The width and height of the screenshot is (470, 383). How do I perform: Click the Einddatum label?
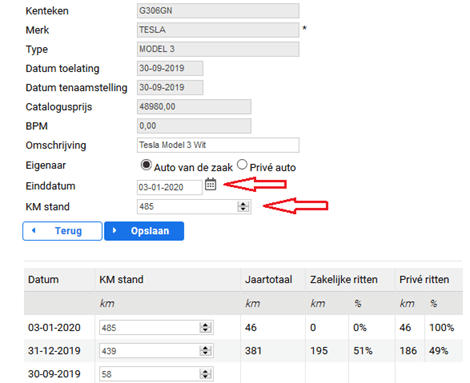(50, 186)
